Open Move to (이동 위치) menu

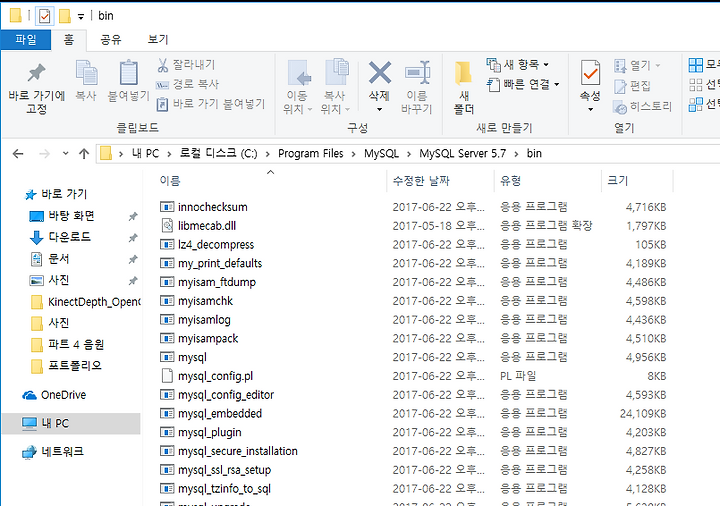coord(298,87)
